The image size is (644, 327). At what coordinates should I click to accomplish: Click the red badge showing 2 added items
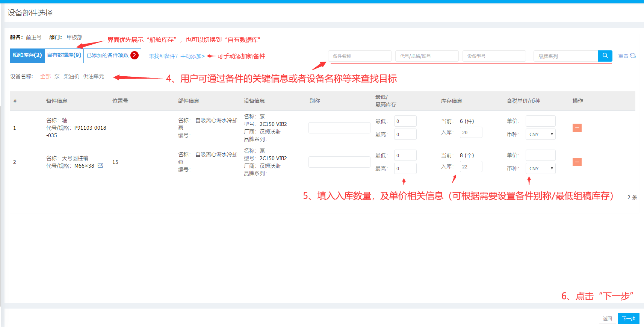pyautogui.click(x=135, y=55)
